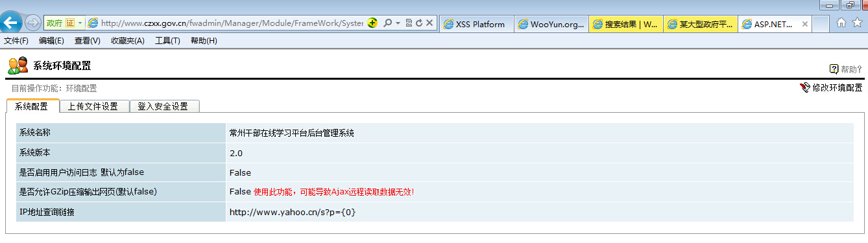Click the address bar URL field
The width and height of the screenshot is (868, 243).
click(x=232, y=23)
